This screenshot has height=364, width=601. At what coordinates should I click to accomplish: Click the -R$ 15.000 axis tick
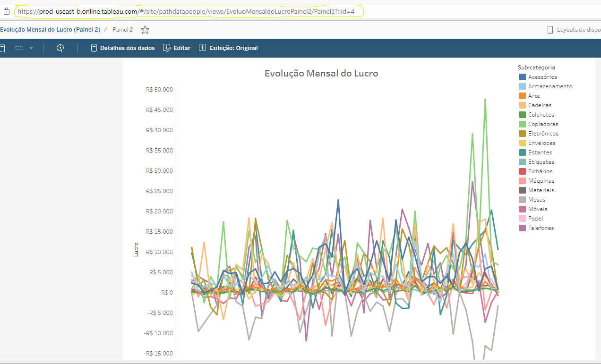tap(159, 353)
